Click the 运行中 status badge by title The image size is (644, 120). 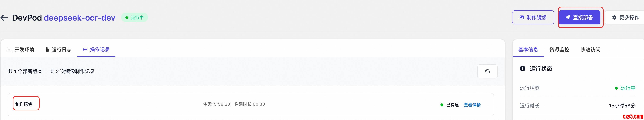point(135,18)
